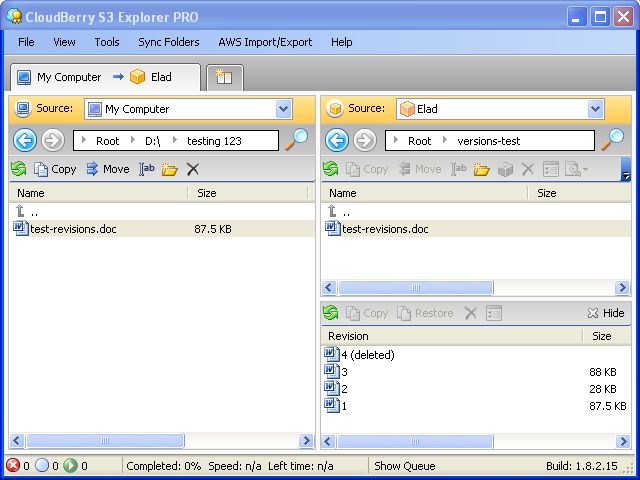Select test-revisions.doc in Elad pane
Screen dimensions: 640x480
[476, 229]
